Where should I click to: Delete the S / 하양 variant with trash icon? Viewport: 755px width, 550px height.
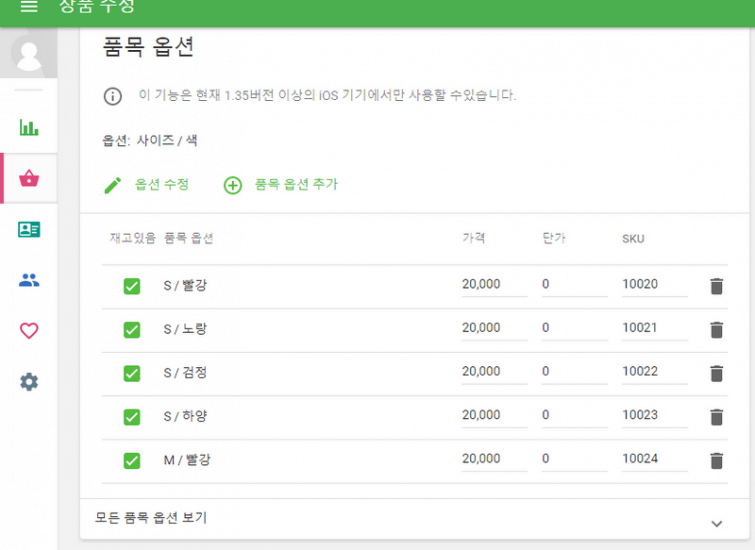pyautogui.click(x=716, y=417)
